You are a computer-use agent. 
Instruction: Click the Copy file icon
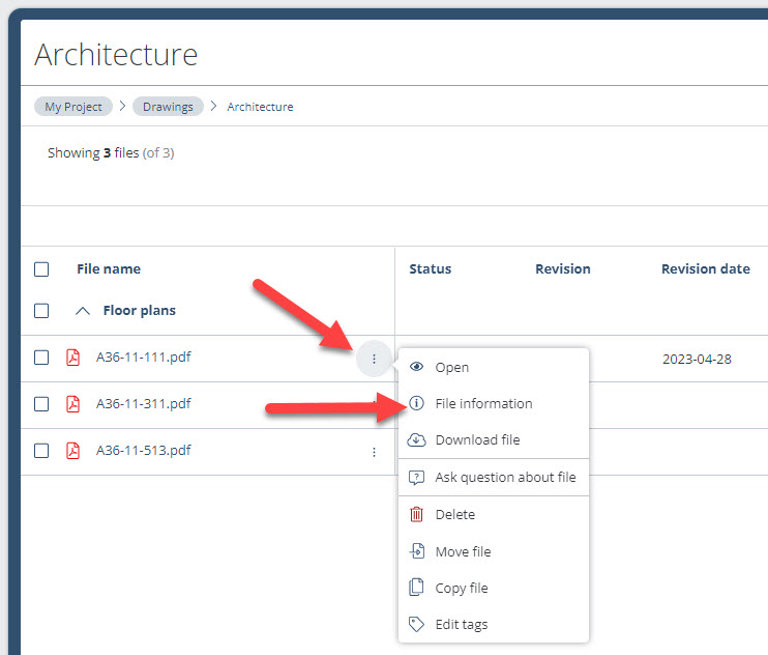[x=417, y=588]
